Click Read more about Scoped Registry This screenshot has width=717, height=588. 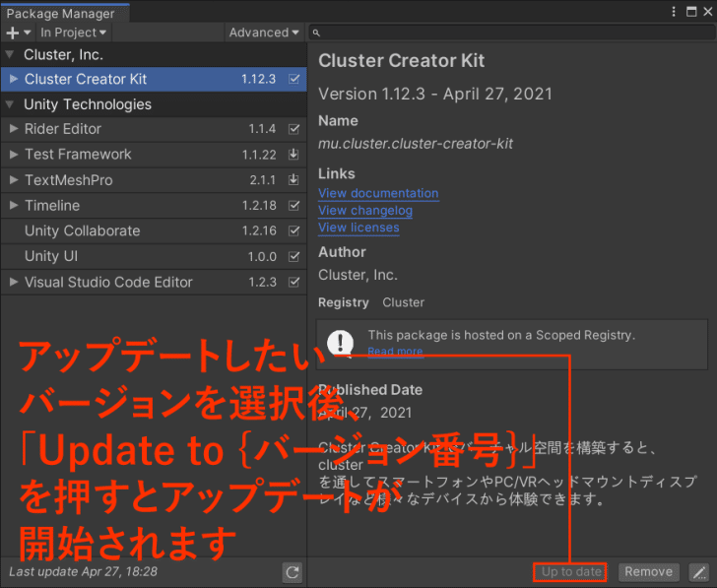396,352
